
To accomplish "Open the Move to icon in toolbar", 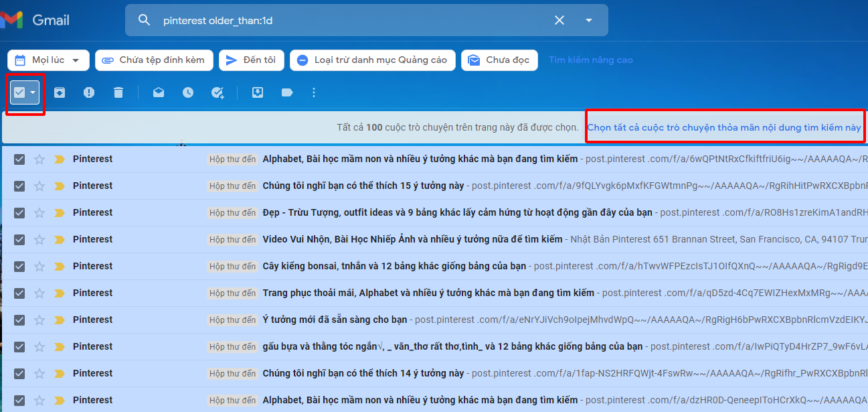I will click(x=258, y=92).
